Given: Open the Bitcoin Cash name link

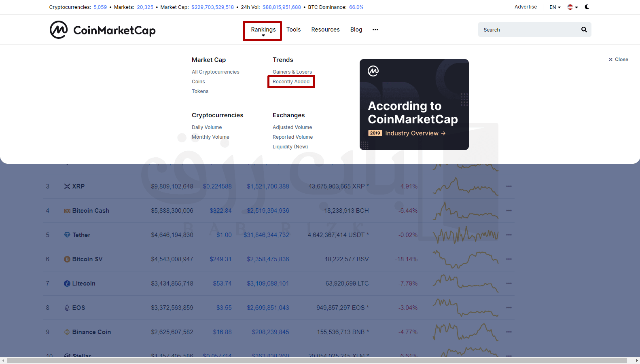Looking at the screenshot, I should coord(91,211).
